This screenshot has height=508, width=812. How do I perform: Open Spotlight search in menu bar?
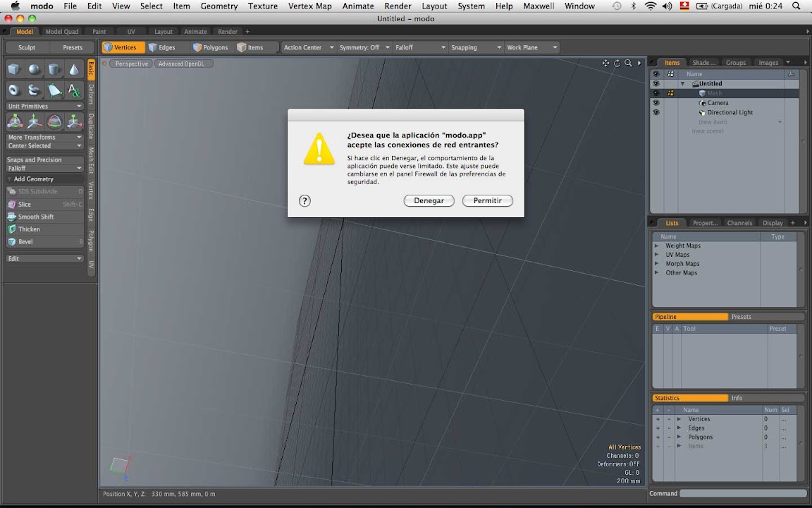coord(796,6)
